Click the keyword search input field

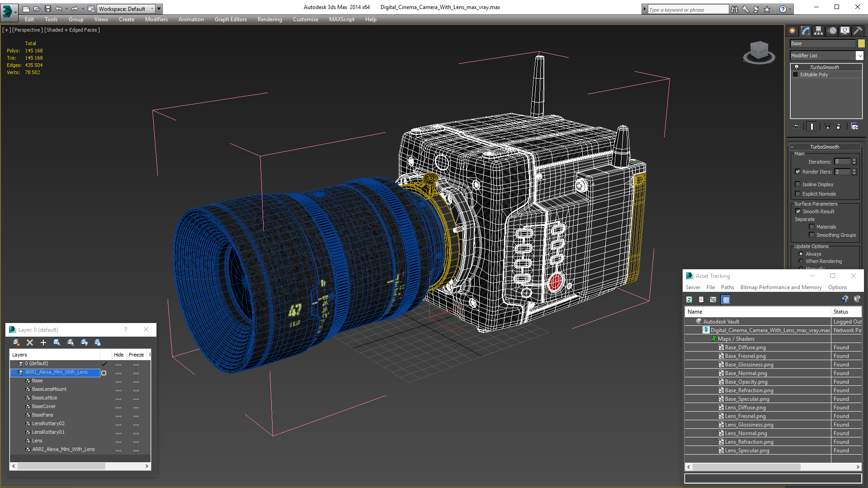click(688, 9)
